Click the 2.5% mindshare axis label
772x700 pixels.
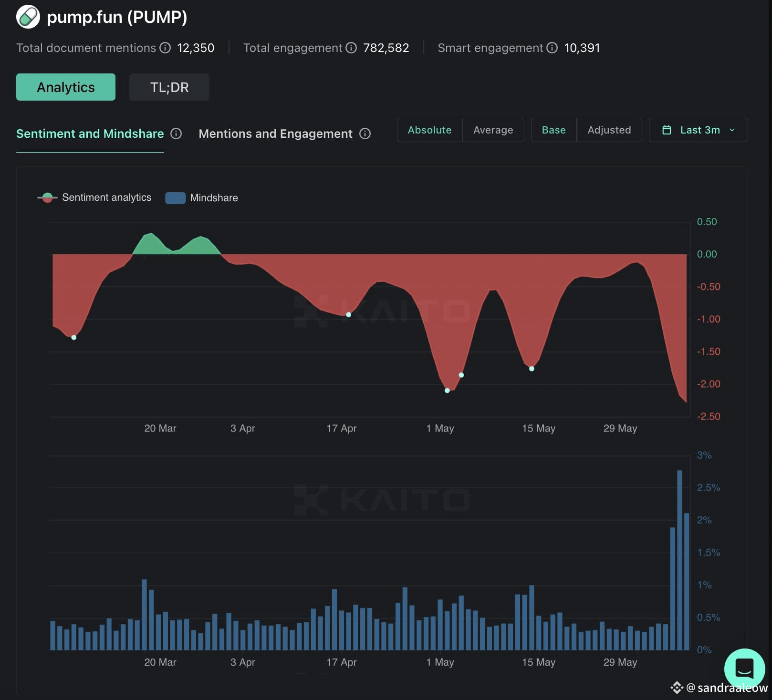[709, 487]
